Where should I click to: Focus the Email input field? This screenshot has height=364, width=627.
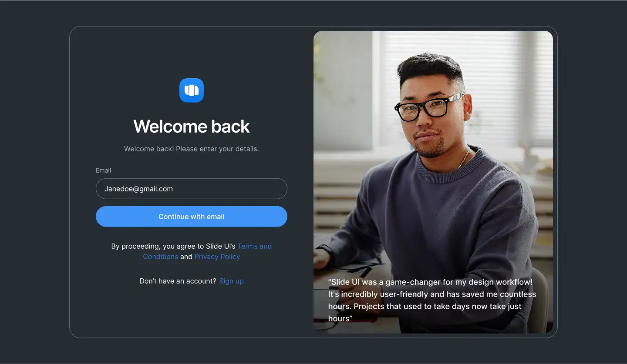[192, 189]
